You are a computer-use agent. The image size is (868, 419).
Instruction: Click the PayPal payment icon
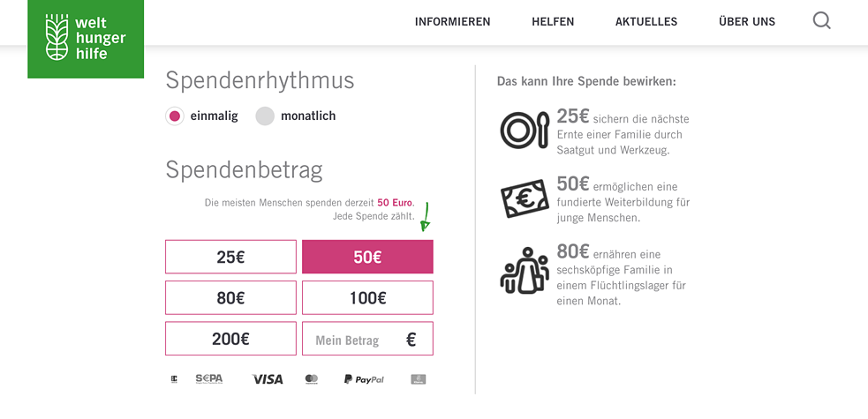364,378
